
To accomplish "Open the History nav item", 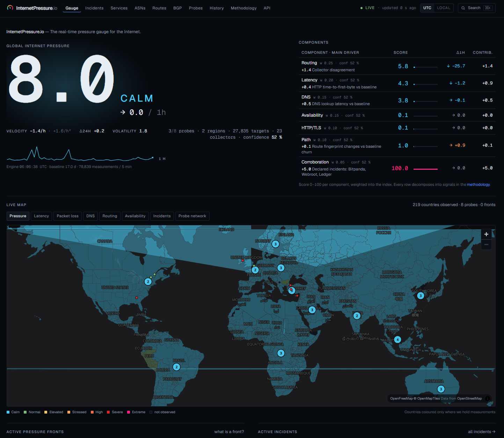I will pyautogui.click(x=217, y=8).
